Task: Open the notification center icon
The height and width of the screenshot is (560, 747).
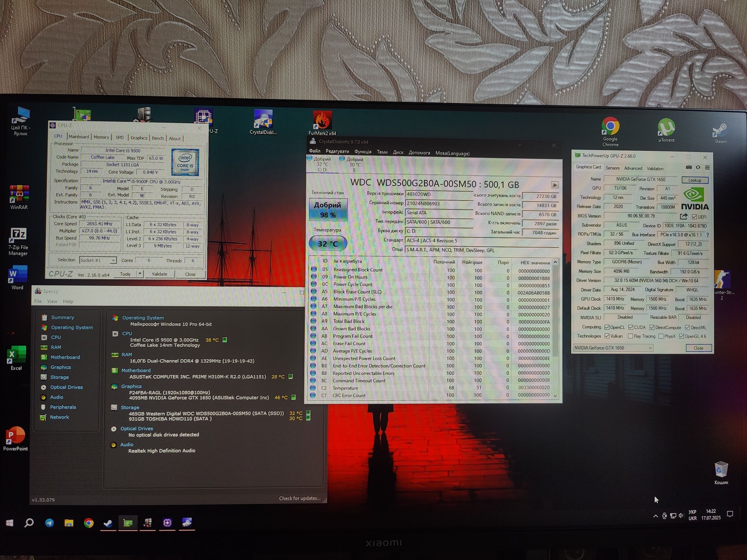Action: (x=730, y=514)
